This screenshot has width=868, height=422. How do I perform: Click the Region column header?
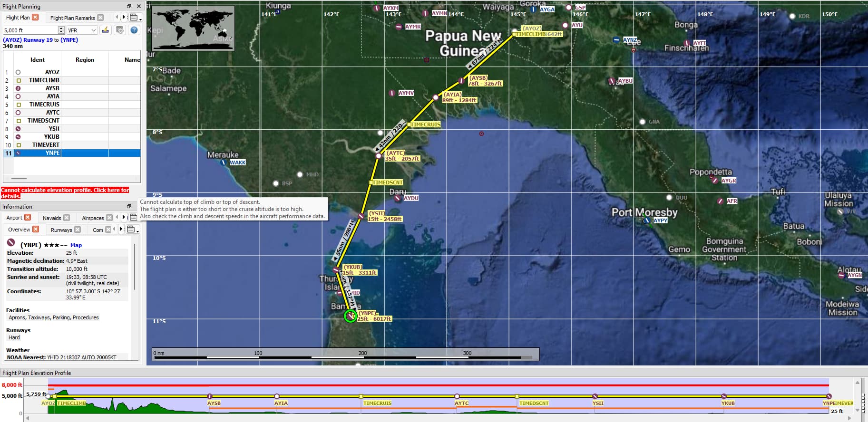point(85,60)
